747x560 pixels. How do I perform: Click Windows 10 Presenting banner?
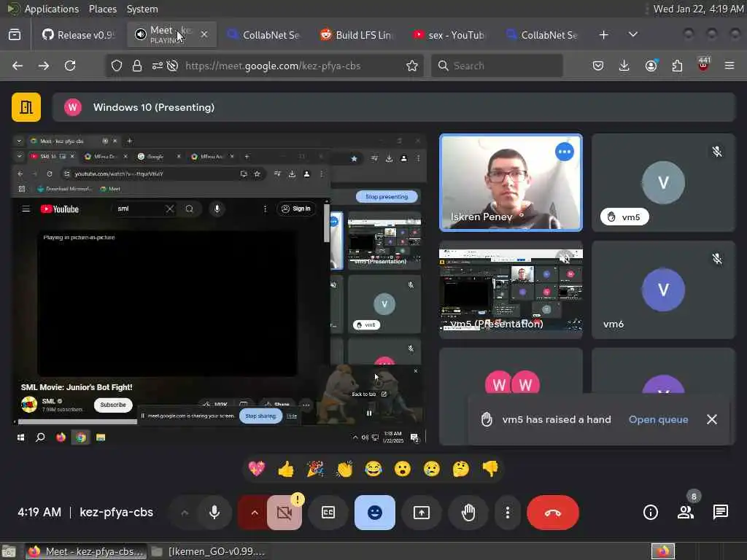point(394,107)
